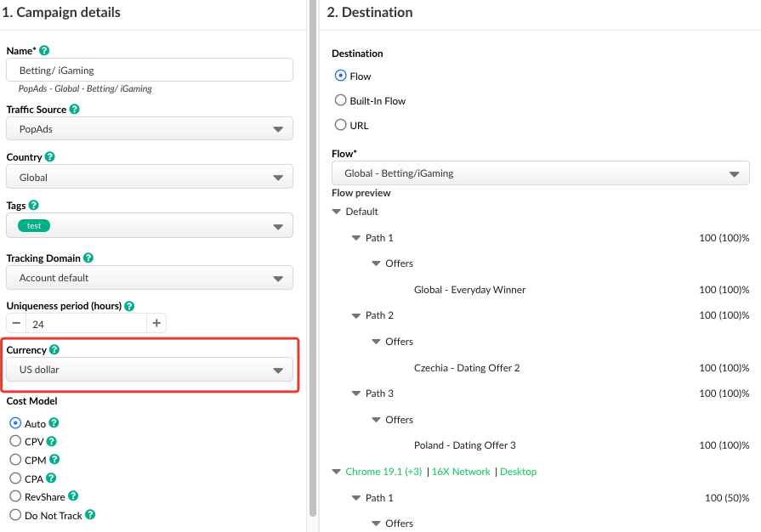Open the Traffic Source dropdown
Screen dimensions: 761x532
click(150, 129)
